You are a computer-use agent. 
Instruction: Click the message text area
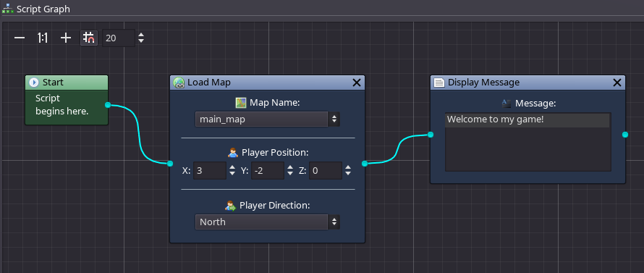528,142
